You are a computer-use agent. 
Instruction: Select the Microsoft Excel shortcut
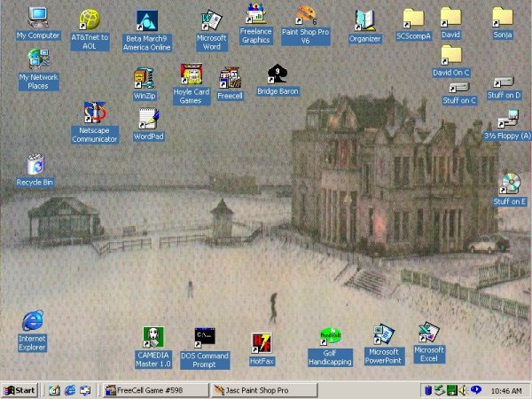coord(429,333)
